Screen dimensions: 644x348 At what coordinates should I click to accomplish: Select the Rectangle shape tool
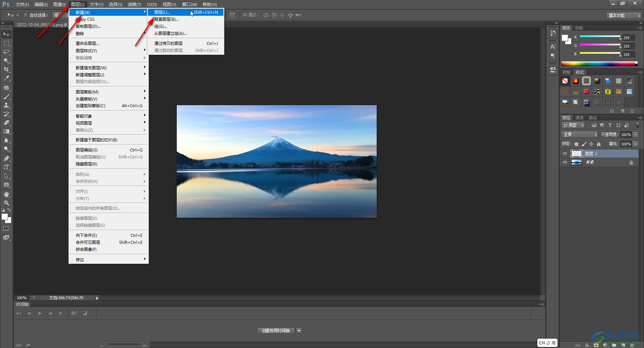(x=6, y=185)
